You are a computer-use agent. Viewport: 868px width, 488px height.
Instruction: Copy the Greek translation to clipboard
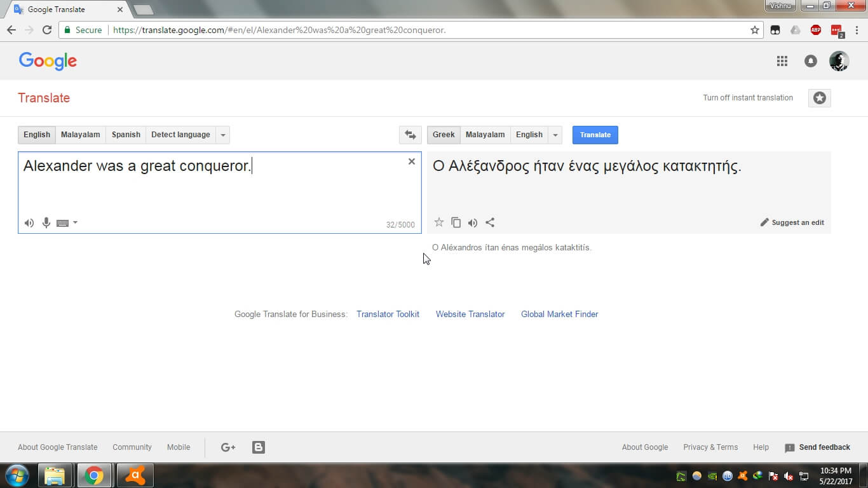coord(456,222)
